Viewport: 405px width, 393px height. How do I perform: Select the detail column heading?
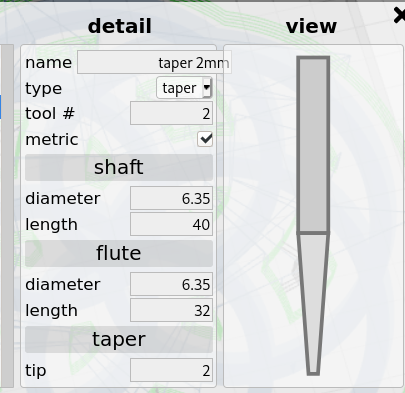click(120, 26)
